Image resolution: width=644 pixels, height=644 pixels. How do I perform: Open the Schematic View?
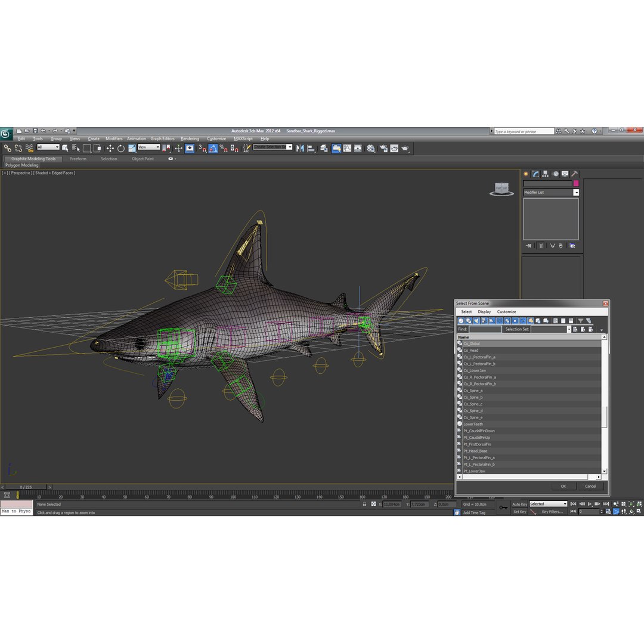(x=358, y=148)
